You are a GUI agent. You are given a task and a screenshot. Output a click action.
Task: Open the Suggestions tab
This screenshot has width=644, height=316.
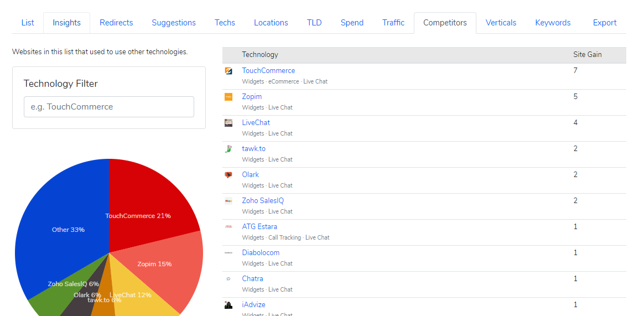(x=174, y=23)
